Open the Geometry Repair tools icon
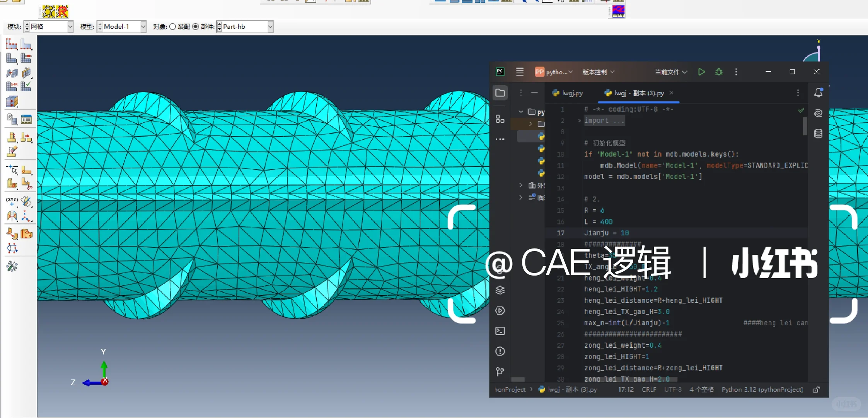 pos(12,266)
